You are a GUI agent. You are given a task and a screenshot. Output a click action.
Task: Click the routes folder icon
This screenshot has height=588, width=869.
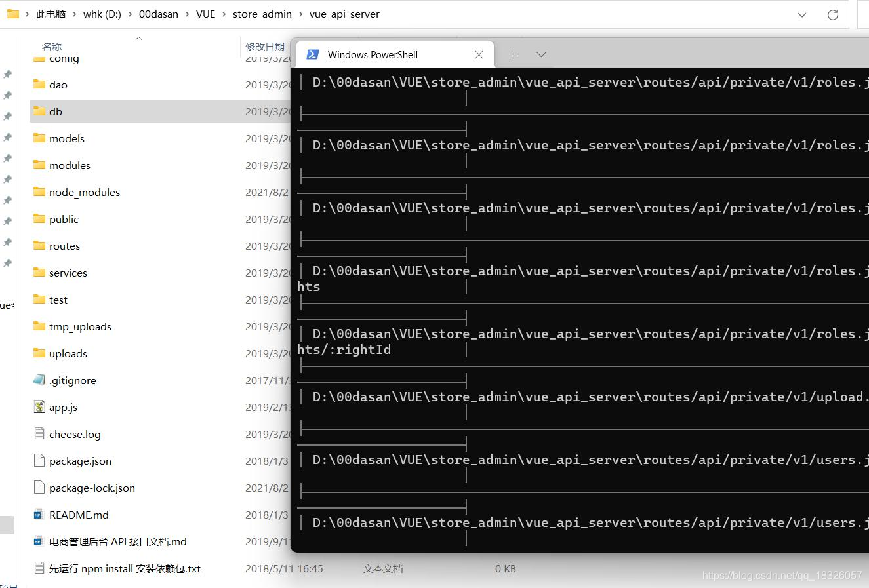[39, 245]
